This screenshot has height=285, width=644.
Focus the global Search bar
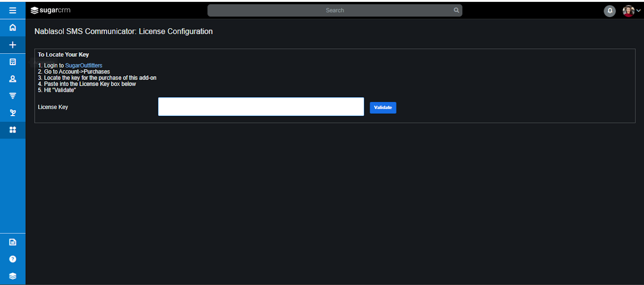click(335, 10)
